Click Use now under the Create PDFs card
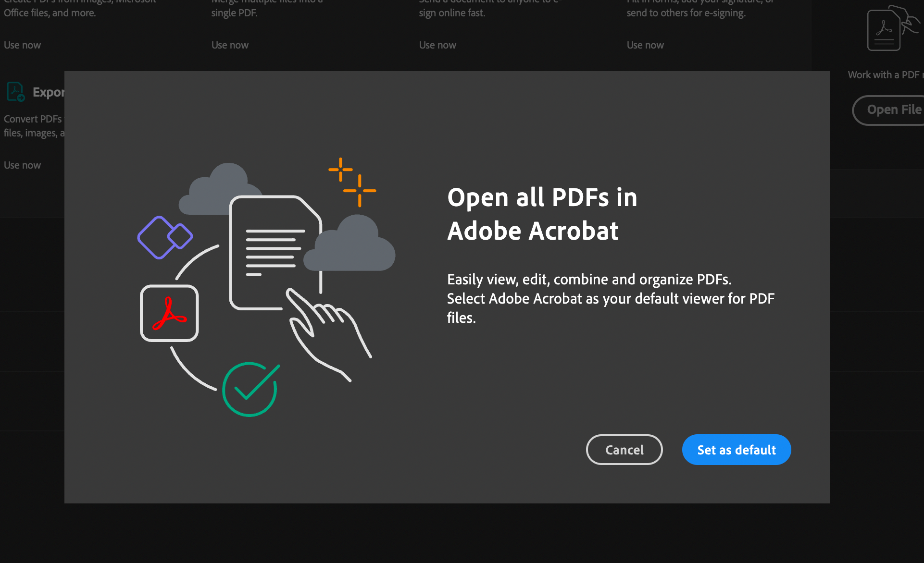The image size is (924, 563). (22, 45)
